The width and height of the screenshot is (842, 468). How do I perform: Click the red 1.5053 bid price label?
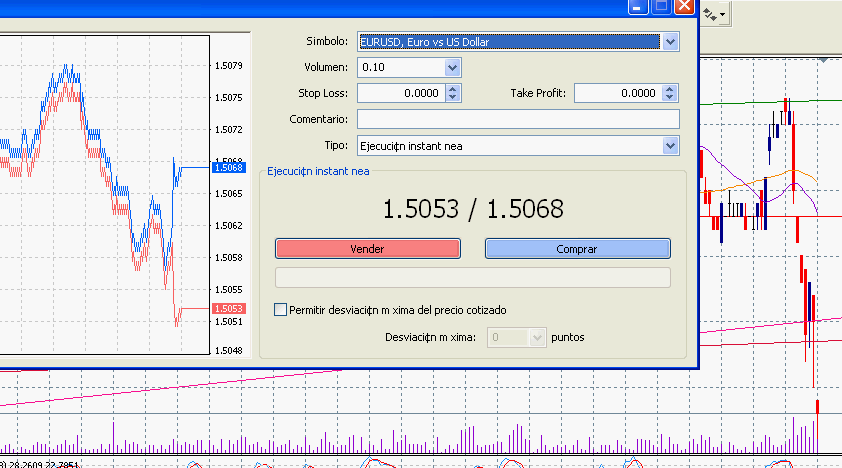229,309
